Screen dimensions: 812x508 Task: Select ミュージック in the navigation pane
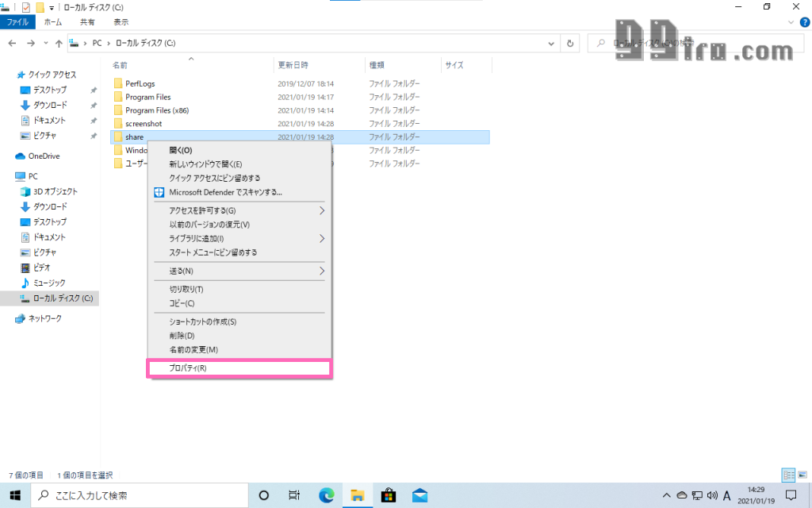[48, 283]
